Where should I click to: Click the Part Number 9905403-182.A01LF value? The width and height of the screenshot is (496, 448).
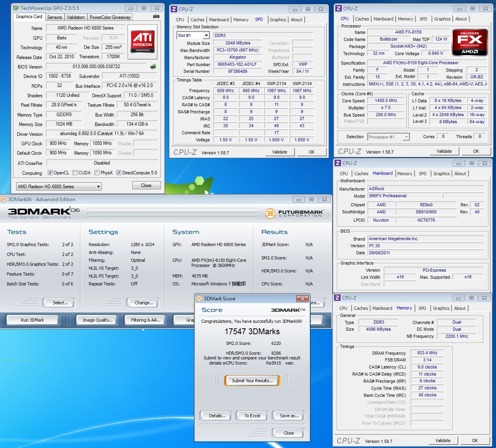(238, 64)
